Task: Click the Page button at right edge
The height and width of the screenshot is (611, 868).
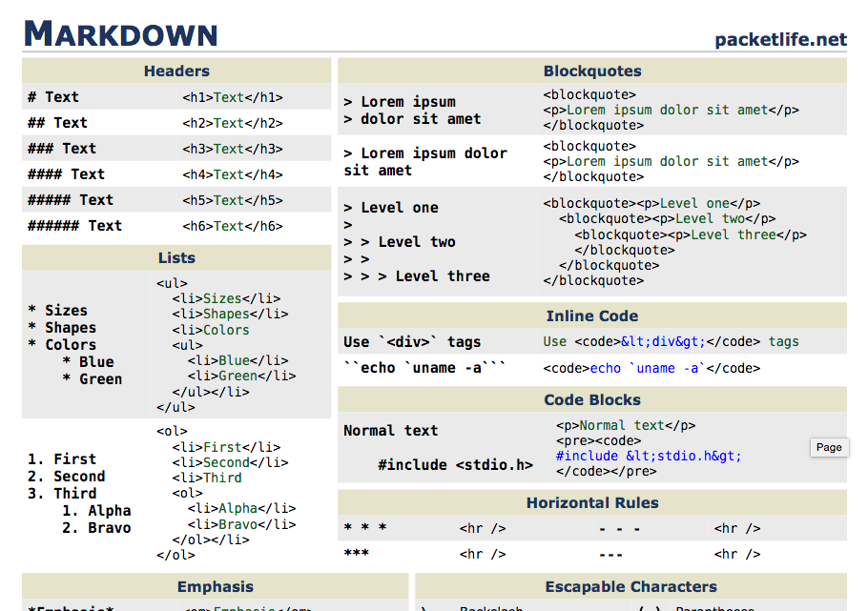Action: [829, 447]
